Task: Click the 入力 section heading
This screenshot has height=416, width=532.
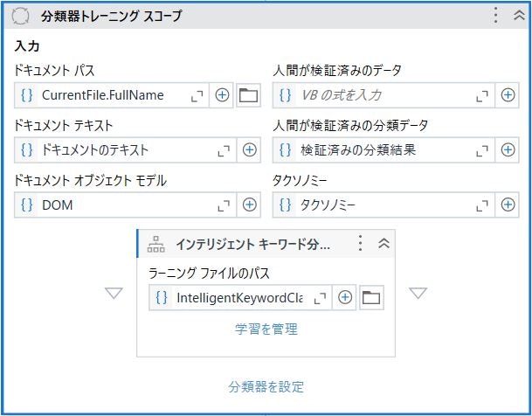Action: 27,45
